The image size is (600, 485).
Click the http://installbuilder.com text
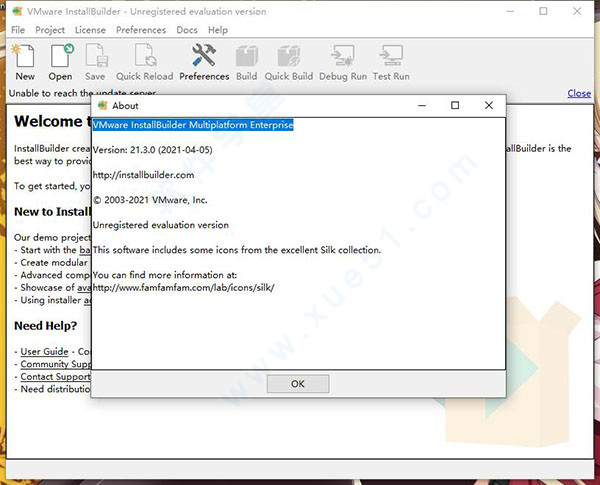tap(143, 175)
